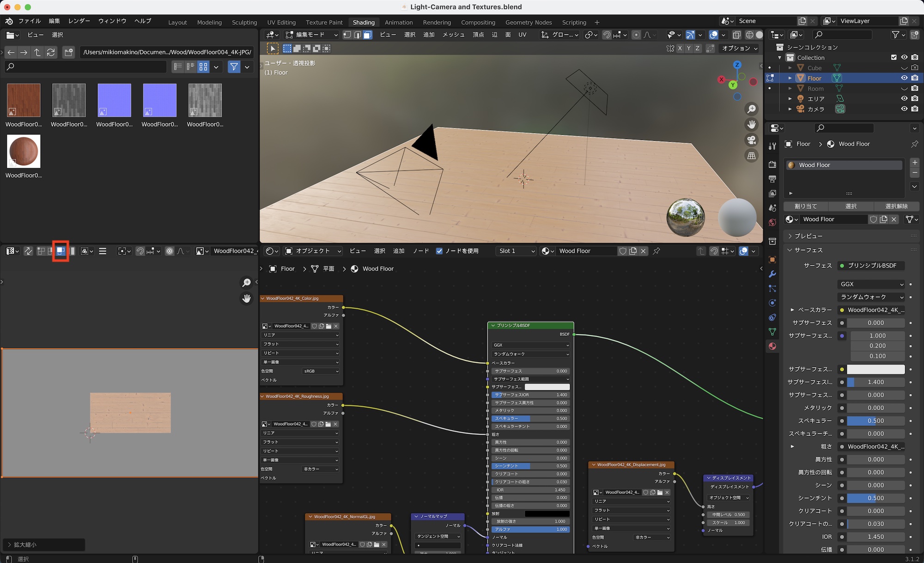Click the pan hand icon in viewport
The image size is (924, 563).
(x=752, y=124)
